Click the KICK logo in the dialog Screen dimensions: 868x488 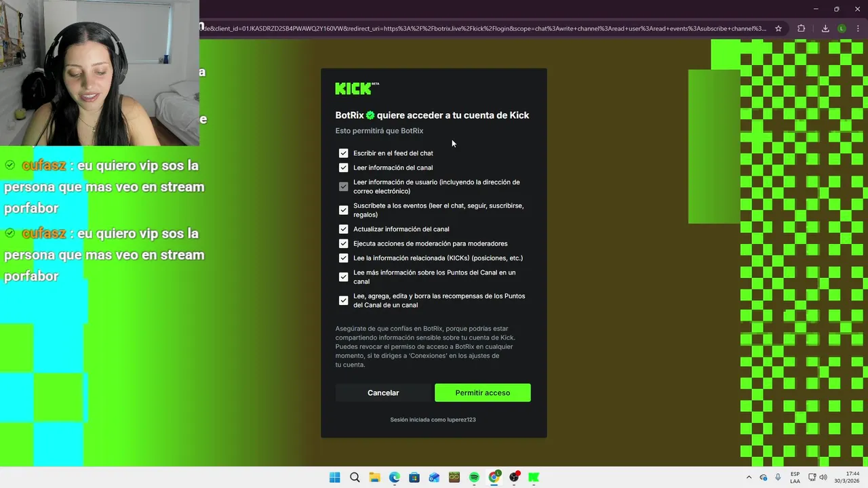coord(357,88)
